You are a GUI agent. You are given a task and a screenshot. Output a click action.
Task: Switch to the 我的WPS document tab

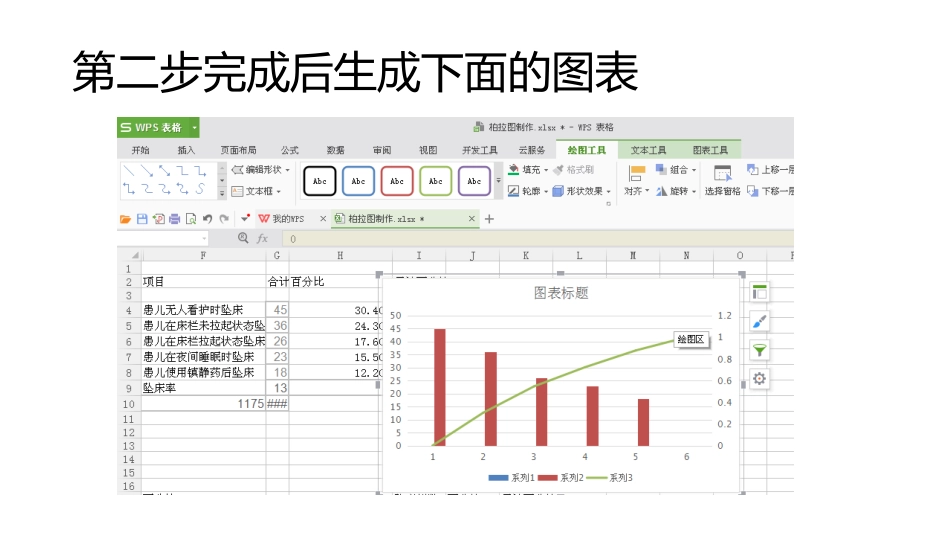pyautogui.click(x=288, y=219)
